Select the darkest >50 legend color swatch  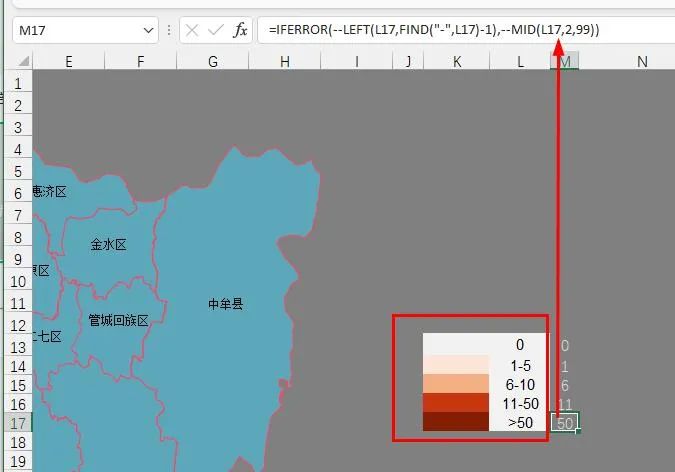[x=456, y=423]
